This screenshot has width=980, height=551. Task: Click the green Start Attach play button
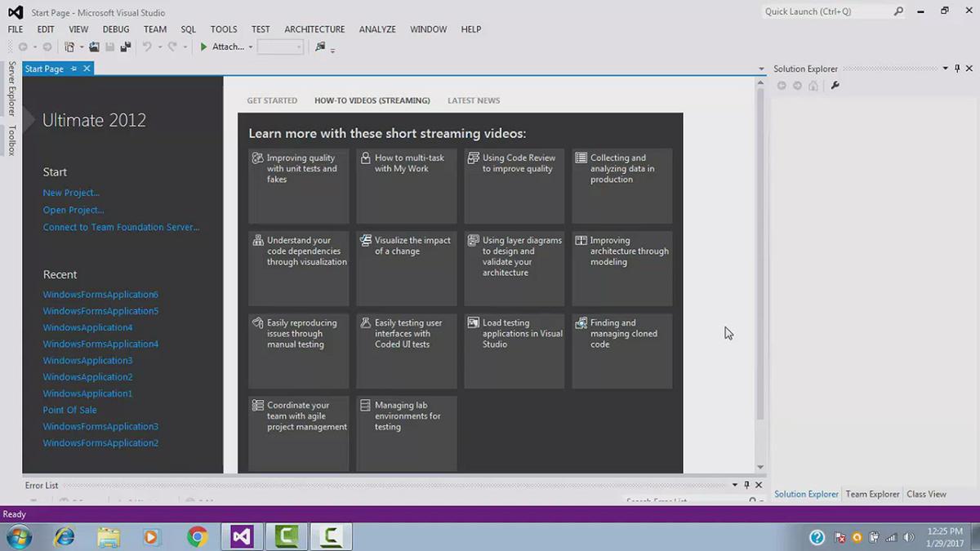[204, 47]
